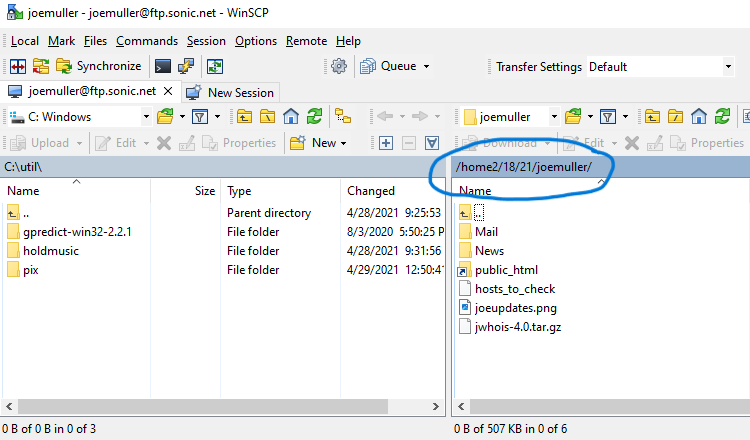
Task: Click the local Edit button
Action: 116,143
